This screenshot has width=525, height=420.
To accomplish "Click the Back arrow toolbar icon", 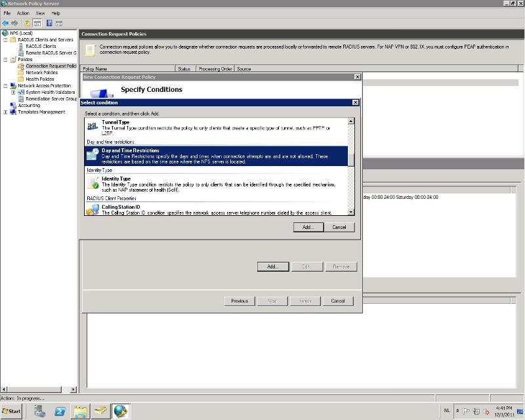I will click(x=5, y=23).
